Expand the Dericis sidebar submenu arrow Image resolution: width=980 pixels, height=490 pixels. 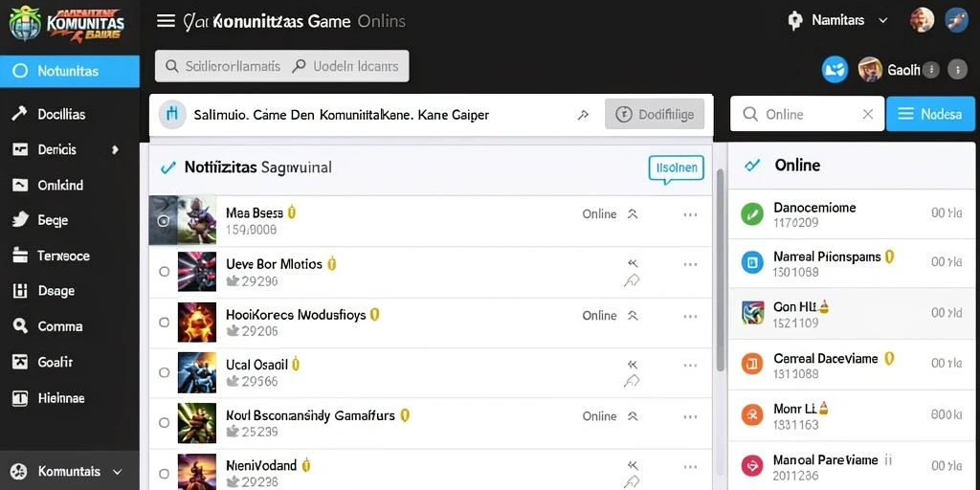(115, 150)
